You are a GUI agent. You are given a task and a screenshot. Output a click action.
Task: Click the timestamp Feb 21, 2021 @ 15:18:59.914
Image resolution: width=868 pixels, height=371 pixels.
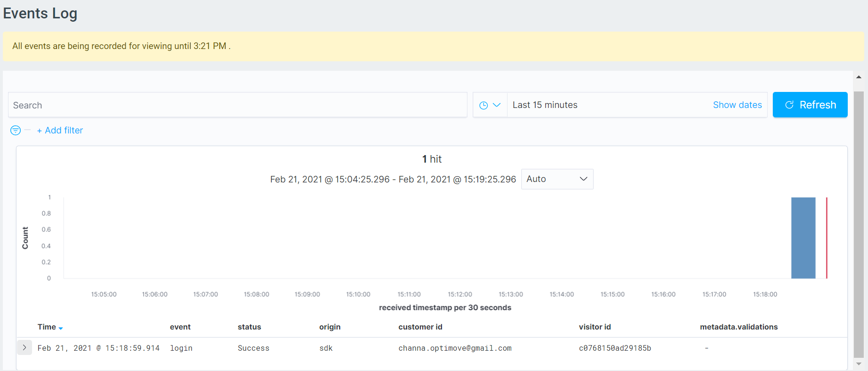(x=98, y=348)
